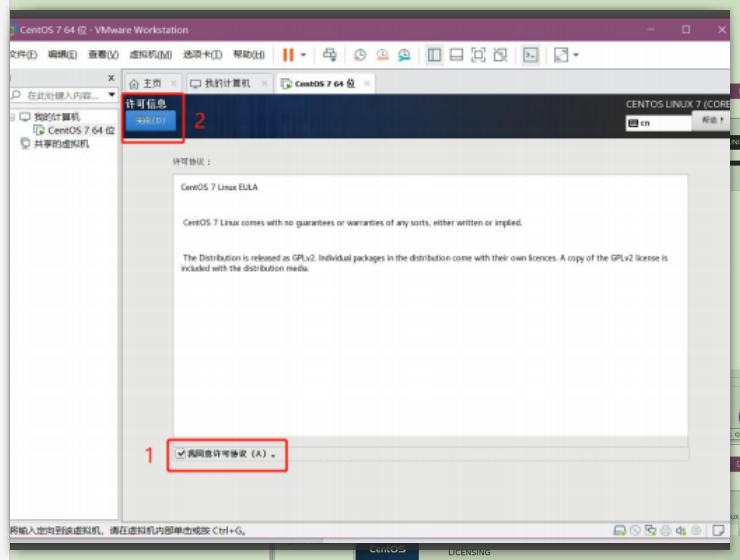Open the stretch display dropdown arrow
This screenshot has width=740, height=560.
pyautogui.click(x=576, y=55)
